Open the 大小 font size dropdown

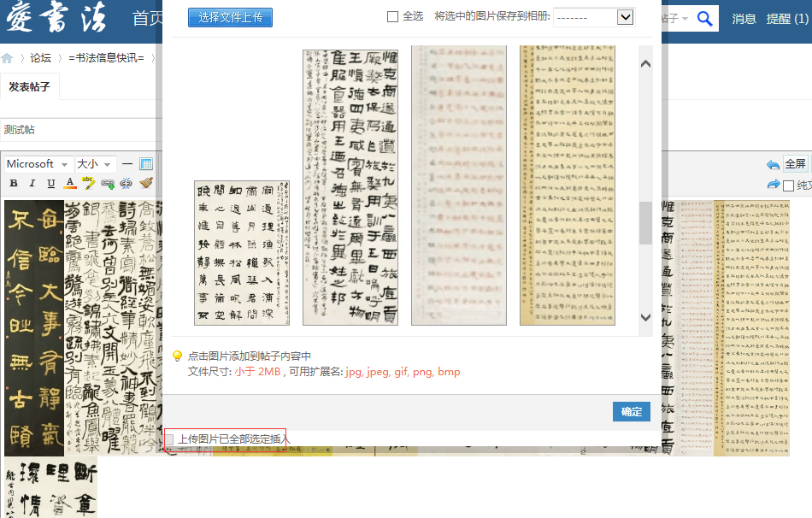click(95, 164)
